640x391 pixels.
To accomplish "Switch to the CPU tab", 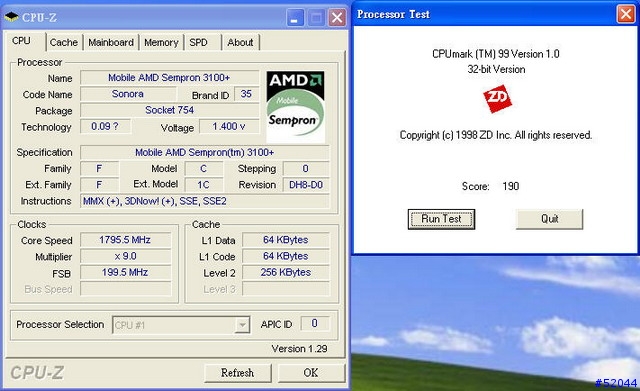I will point(21,41).
